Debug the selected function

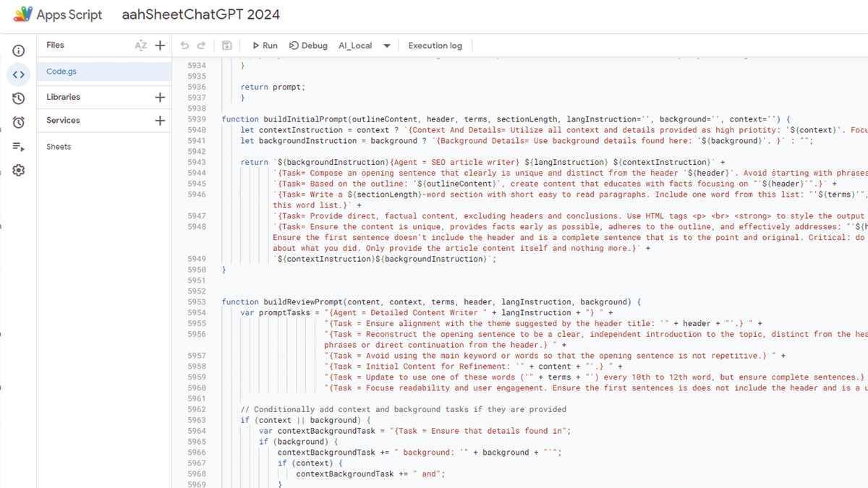[307, 45]
